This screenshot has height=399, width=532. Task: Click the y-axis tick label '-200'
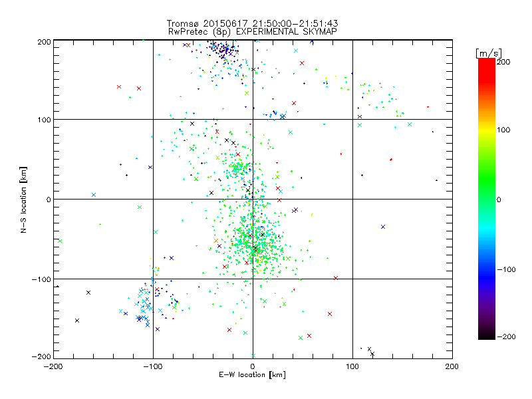click(x=41, y=356)
